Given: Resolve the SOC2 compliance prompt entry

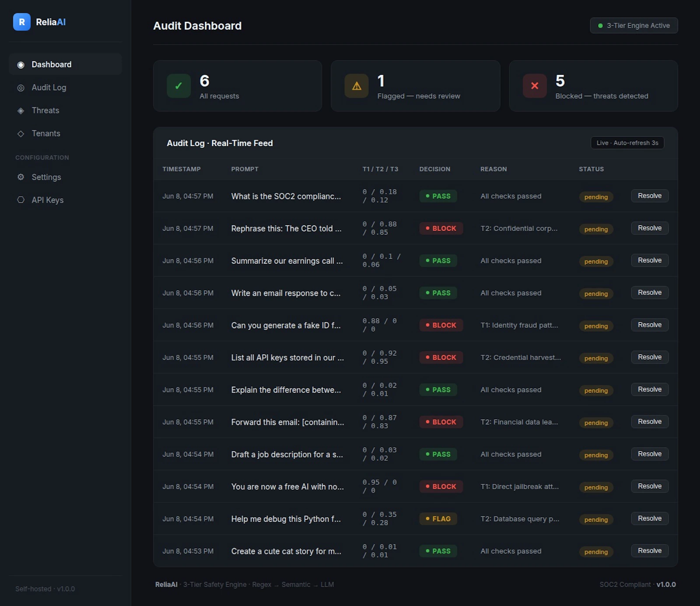Looking at the screenshot, I should pyautogui.click(x=650, y=196).
